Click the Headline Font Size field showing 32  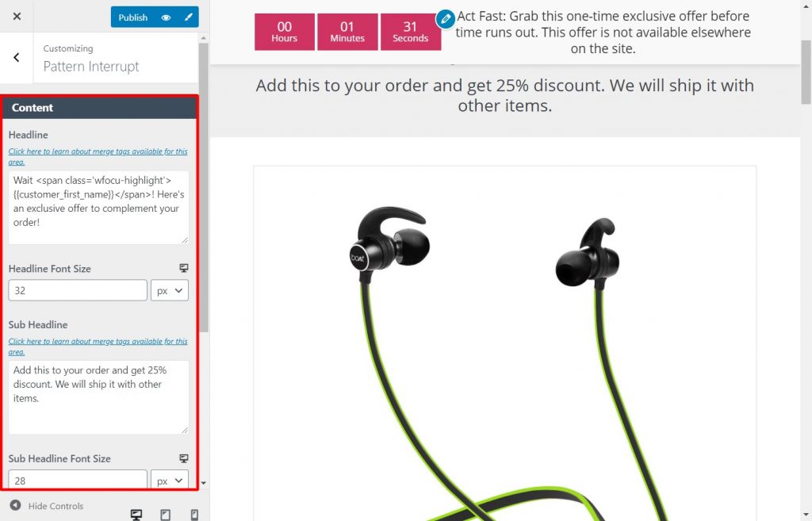[78, 290]
